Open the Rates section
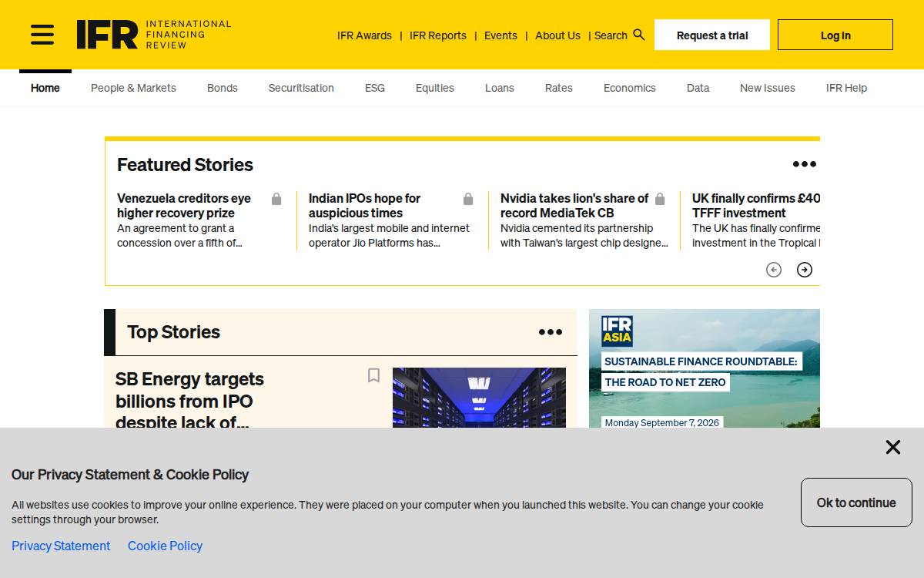Screen dimensions: 924x578 click(x=559, y=88)
